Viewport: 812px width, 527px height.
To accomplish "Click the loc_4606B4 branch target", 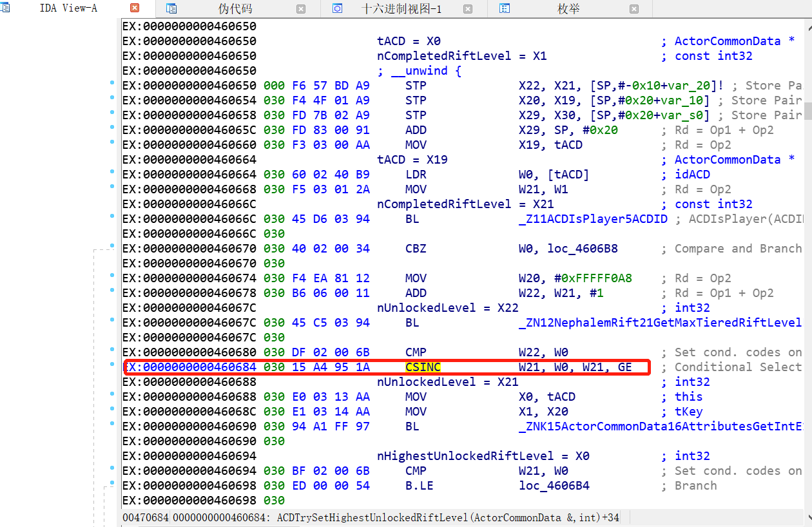I will [554, 486].
